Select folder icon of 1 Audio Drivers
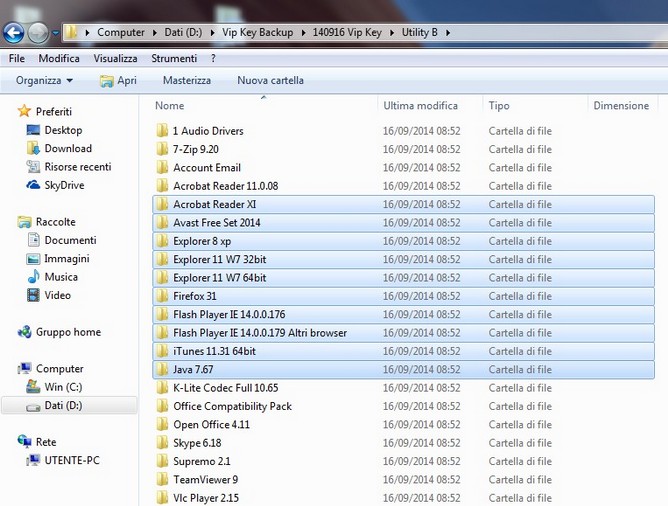The height and width of the screenshot is (506, 668). point(162,130)
